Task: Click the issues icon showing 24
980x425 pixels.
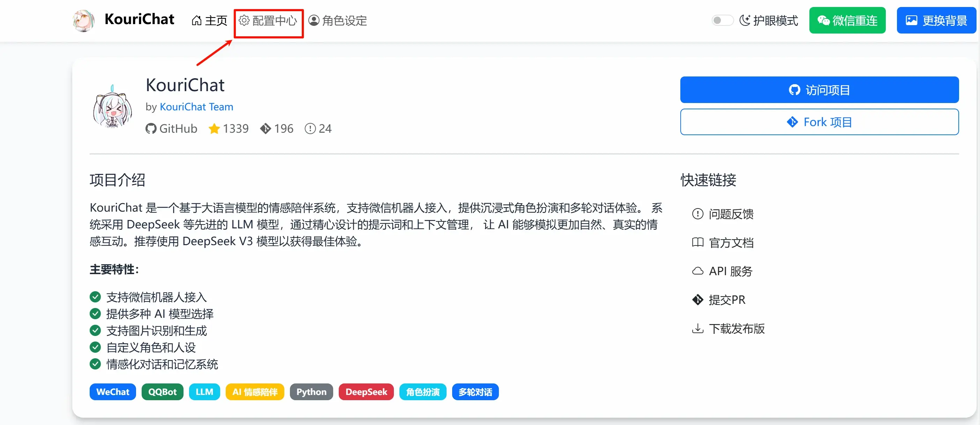Action: [x=310, y=129]
